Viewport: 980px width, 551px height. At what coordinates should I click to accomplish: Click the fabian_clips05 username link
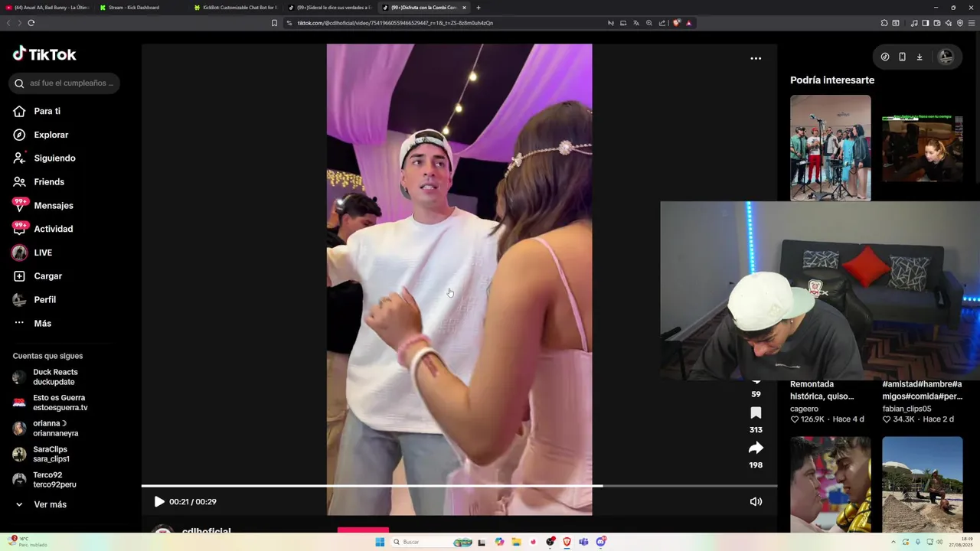[x=906, y=409]
